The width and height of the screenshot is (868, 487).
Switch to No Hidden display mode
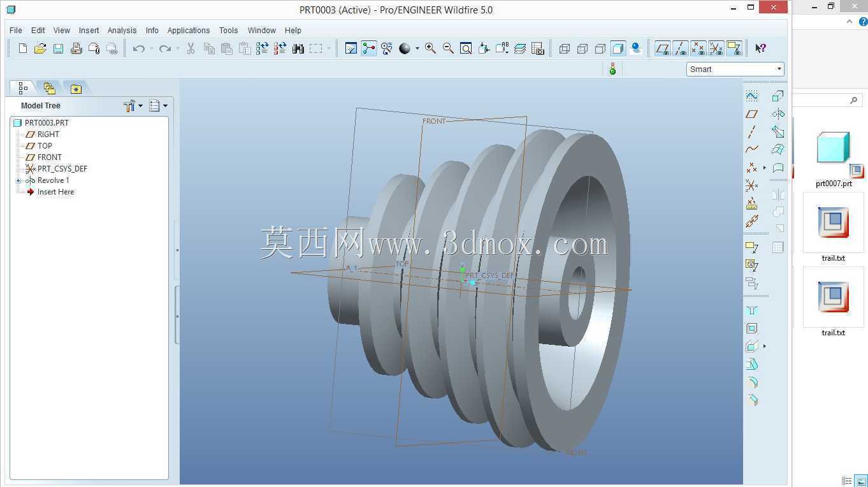600,48
